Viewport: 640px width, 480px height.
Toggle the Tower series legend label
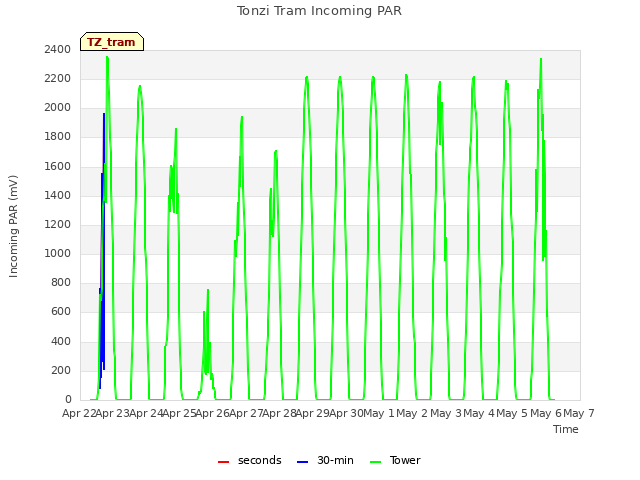(405, 460)
